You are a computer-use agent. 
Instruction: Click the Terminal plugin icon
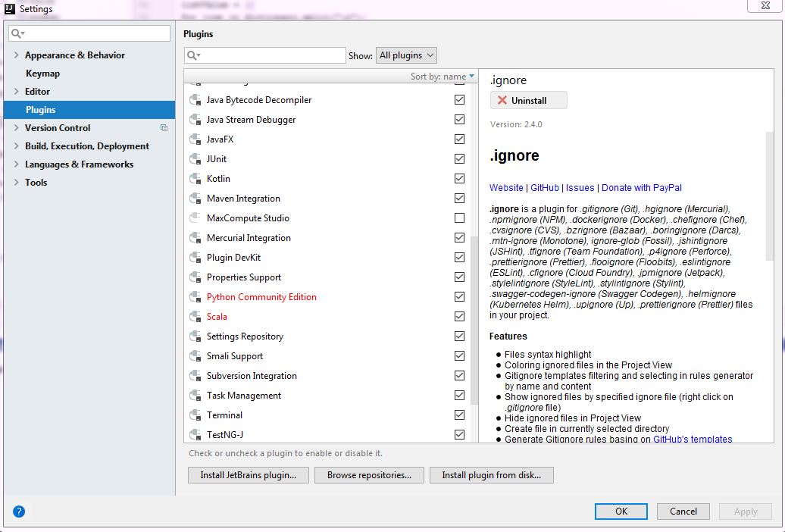tap(195, 415)
